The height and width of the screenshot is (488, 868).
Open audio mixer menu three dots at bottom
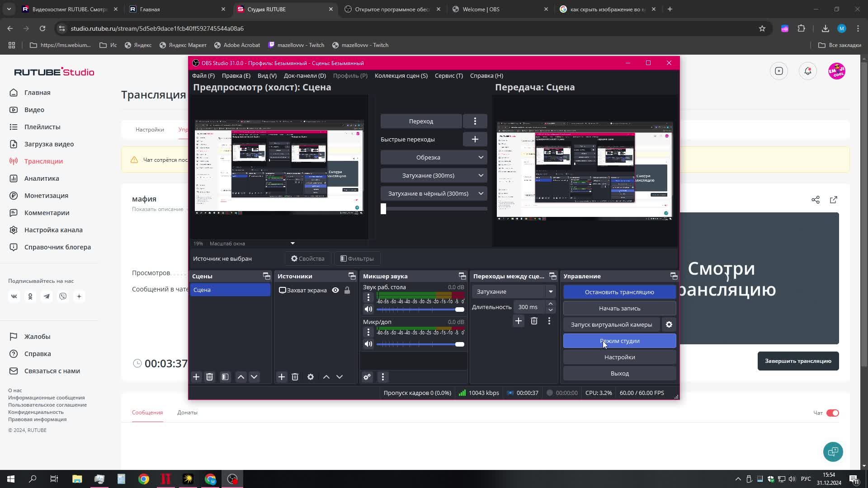tap(383, 377)
